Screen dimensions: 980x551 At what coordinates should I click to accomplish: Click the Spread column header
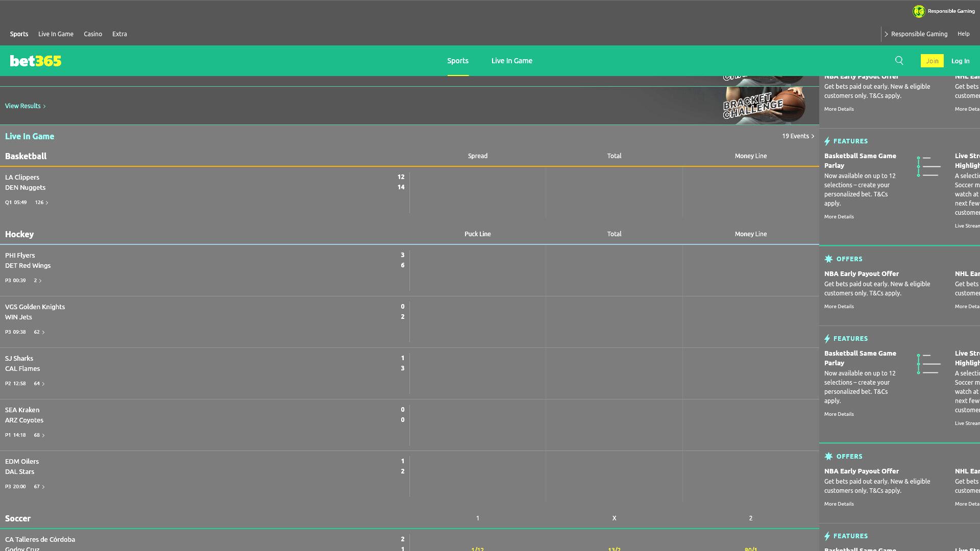[477, 156]
